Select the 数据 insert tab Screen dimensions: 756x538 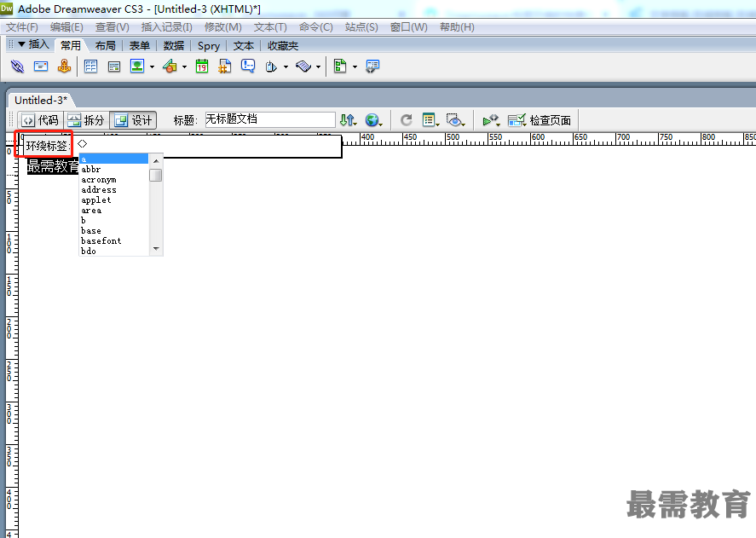[174, 46]
